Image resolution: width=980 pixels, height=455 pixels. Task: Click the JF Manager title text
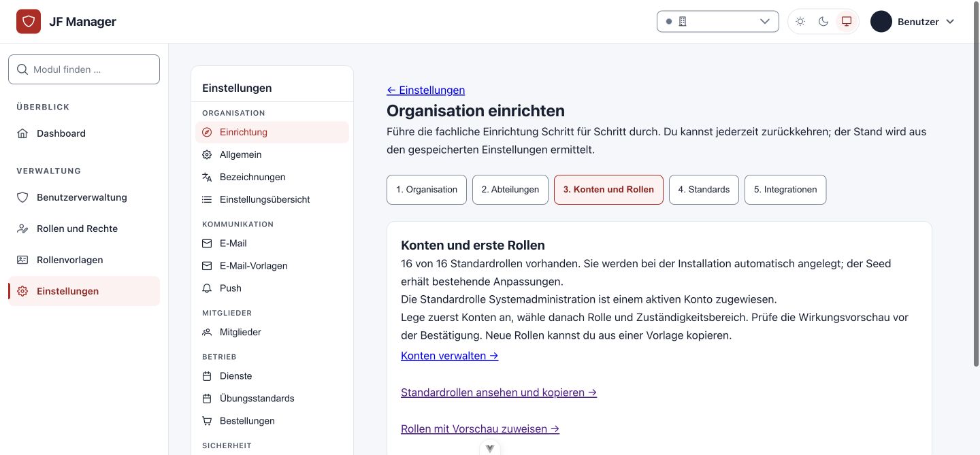coord(83,22)
